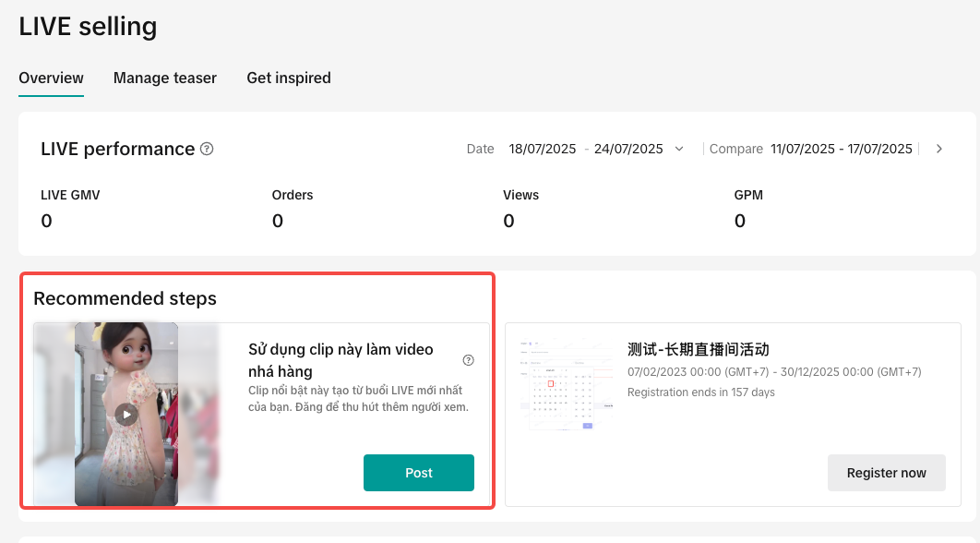Select the Orders metric
The height and width of the screenshot is (543, 980).
[x=293, y=196]
